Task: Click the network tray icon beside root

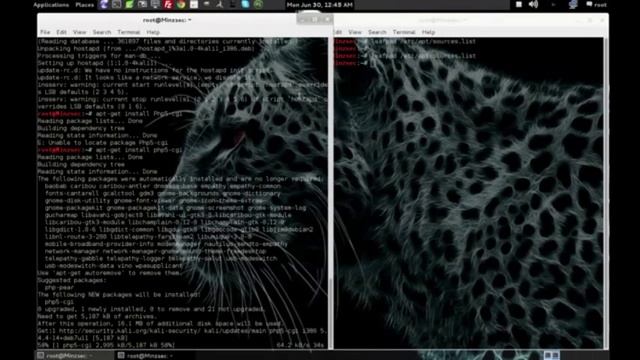Action: click(573, 4)
